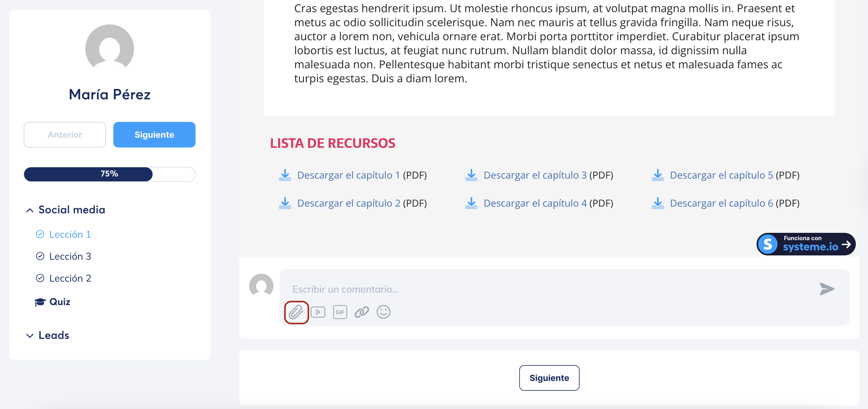Click the video insert icon in comment box
The height and width of the screenshot is (409, 868).
click(318, 312)
